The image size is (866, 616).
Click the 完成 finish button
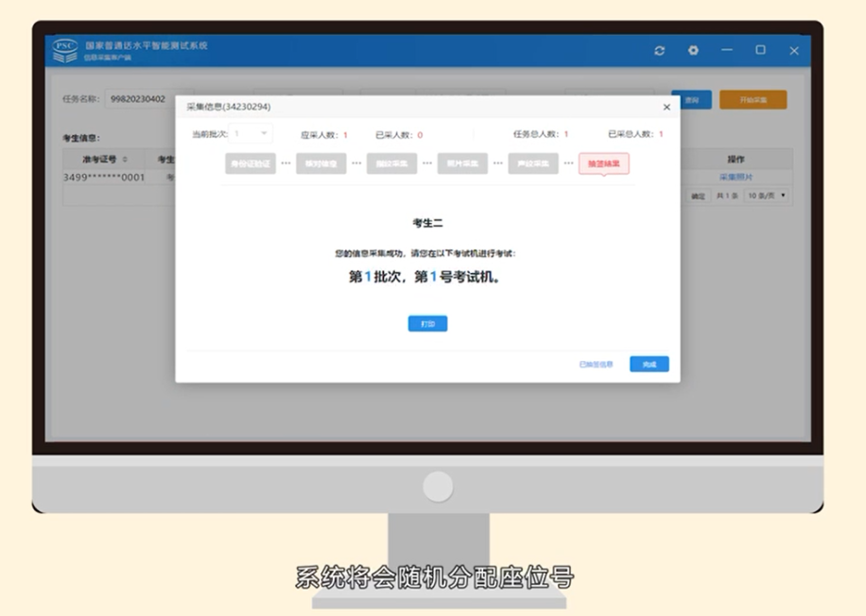tap(649, 364)
